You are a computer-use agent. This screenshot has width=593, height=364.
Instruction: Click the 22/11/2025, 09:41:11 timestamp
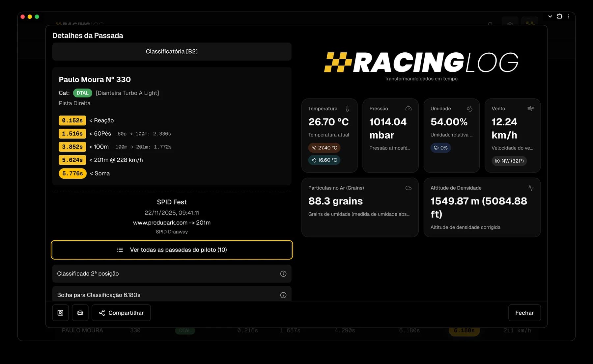point(172,213)
